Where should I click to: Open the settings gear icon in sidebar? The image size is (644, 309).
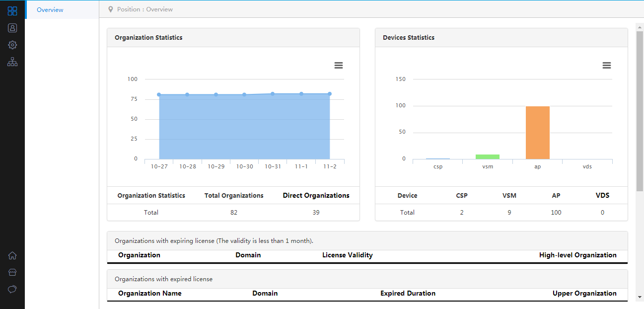[x=12, y=45]
